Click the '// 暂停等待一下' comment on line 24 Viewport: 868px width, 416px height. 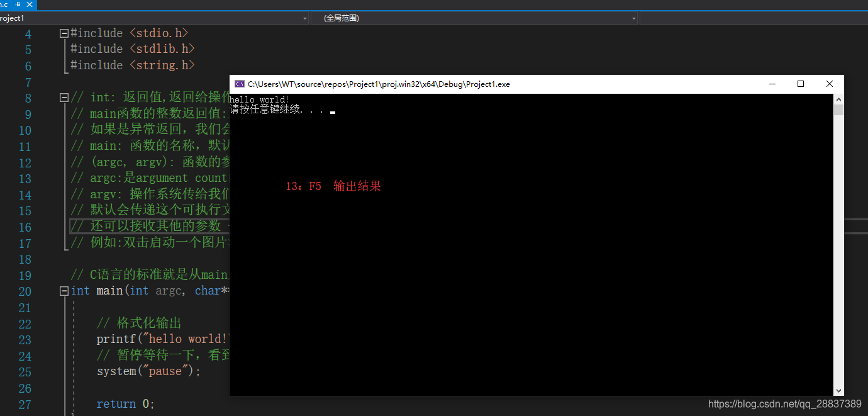(x=163, y=356)
